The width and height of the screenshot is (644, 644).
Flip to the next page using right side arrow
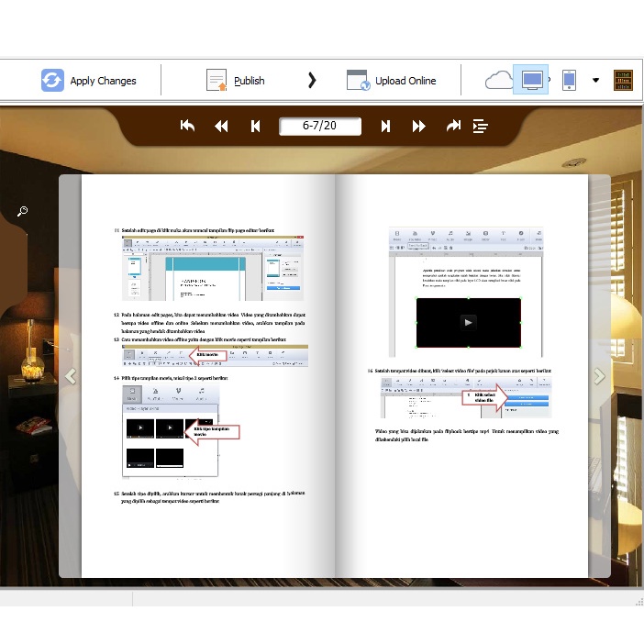point(599,376)
